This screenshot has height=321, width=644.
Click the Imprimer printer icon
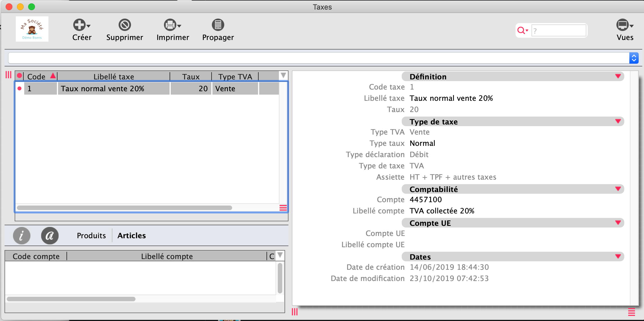[x=170, y=25]
